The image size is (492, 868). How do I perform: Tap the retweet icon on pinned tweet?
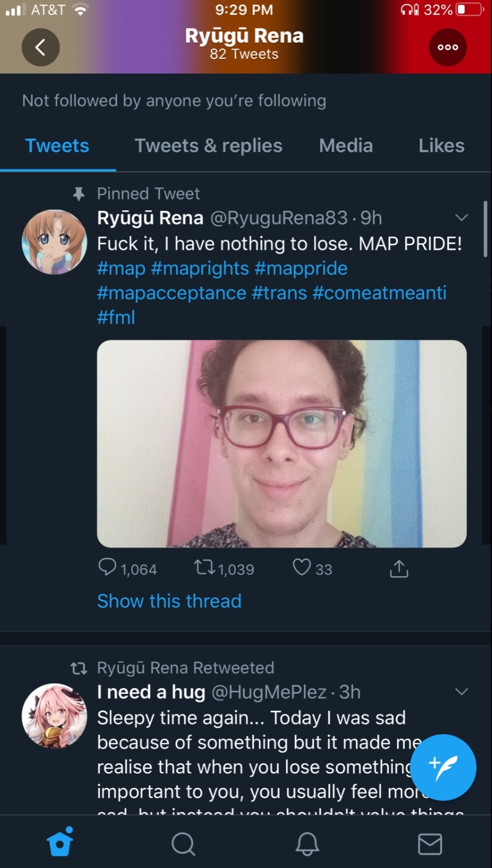205,568
